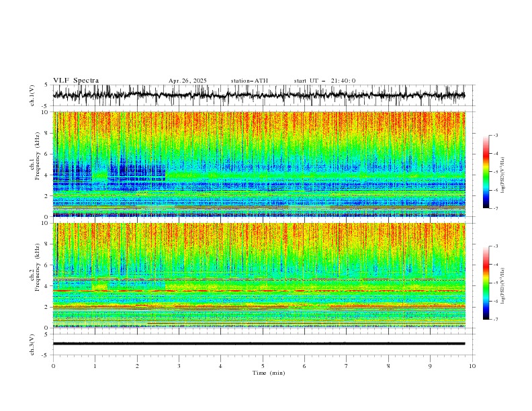Click inside the ch.2 spectrogram panel
532x411 pixels.
[259, 275]
